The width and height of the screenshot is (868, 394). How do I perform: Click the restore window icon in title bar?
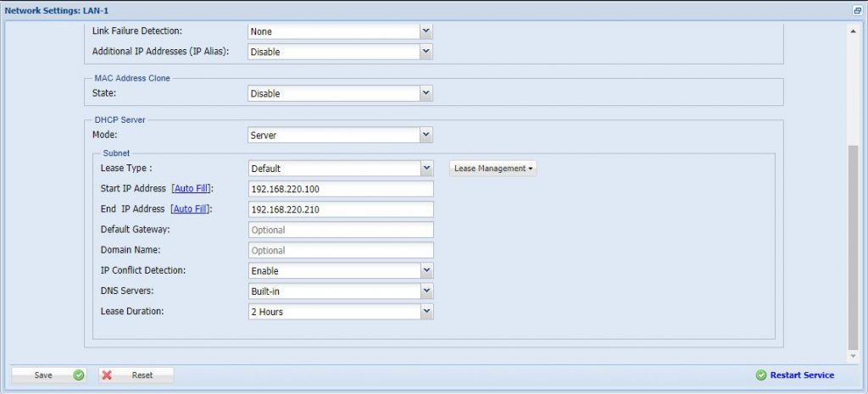point(857,10)
